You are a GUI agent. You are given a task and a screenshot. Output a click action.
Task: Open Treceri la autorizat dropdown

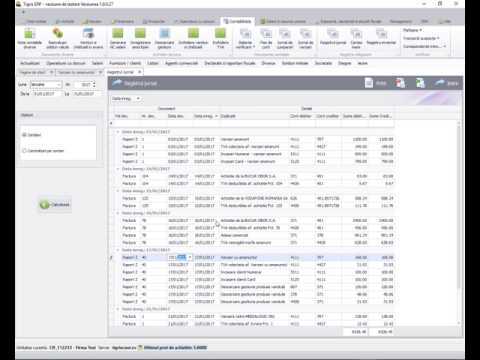(421, 38)
